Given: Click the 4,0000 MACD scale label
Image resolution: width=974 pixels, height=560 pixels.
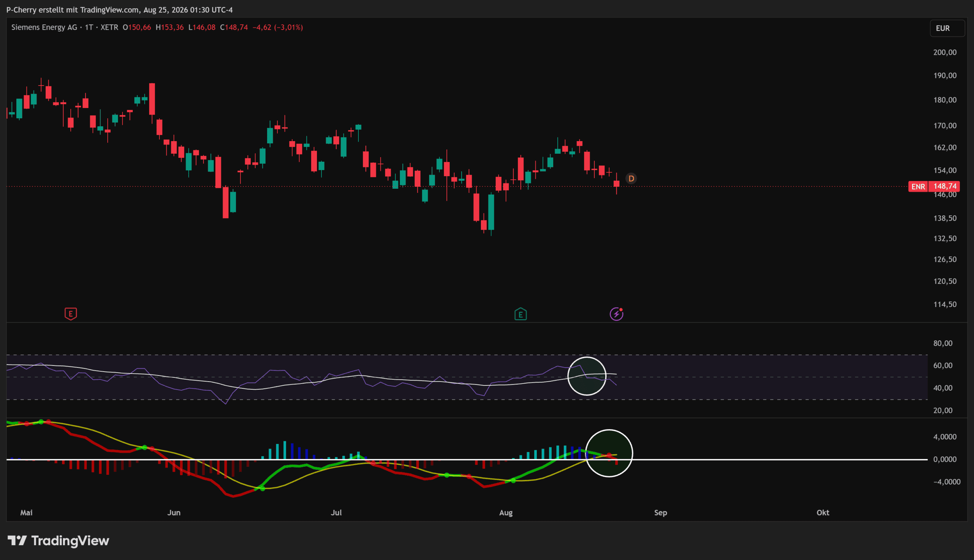Looking at the screenshot, I should pos(945,437).
